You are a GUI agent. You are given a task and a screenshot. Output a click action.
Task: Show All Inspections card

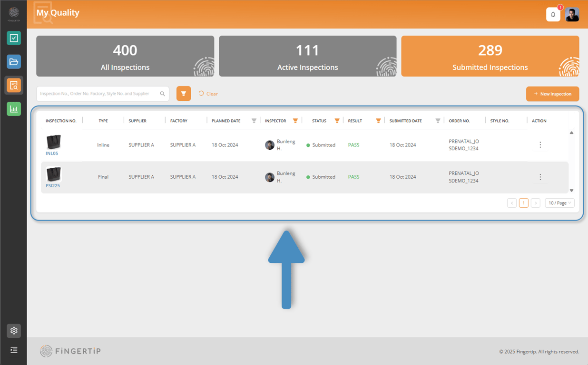pyautogui.click(x=125, y=56)
